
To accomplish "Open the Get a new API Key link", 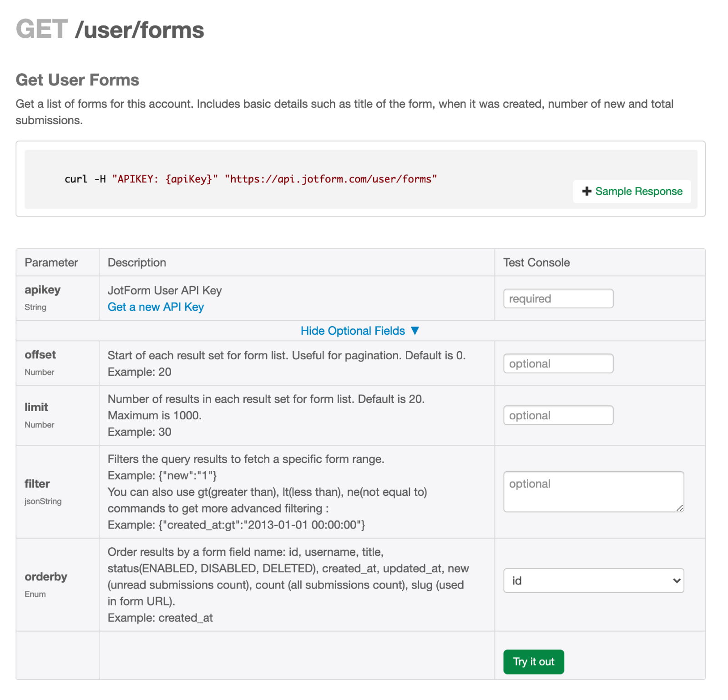I will [155, 307].
